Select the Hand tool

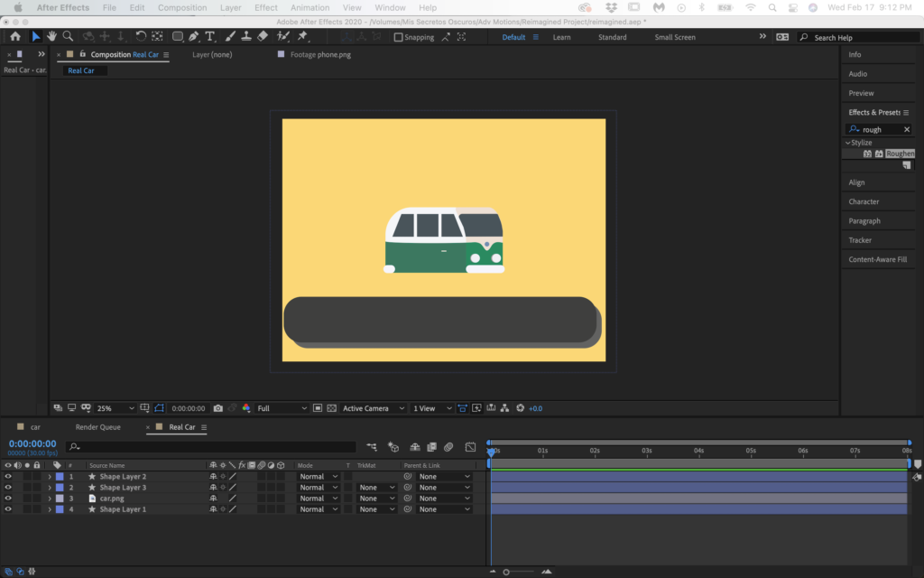tap(52, 37)
